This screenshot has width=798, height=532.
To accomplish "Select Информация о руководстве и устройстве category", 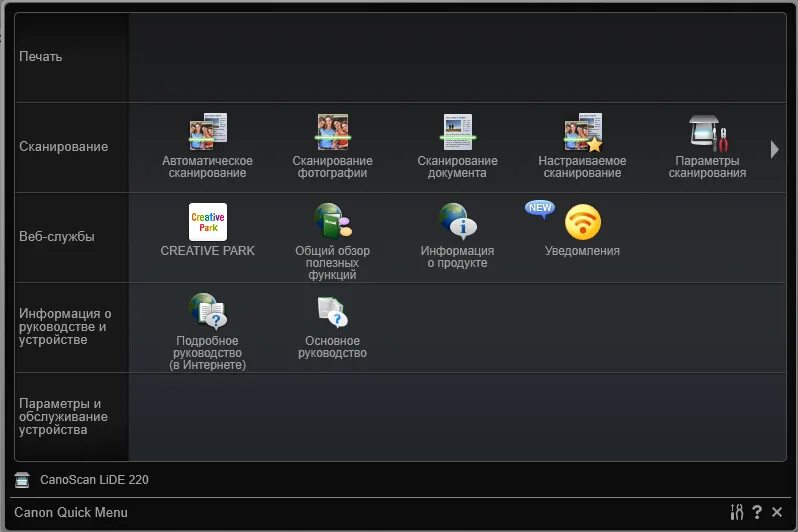I will 71,327.
